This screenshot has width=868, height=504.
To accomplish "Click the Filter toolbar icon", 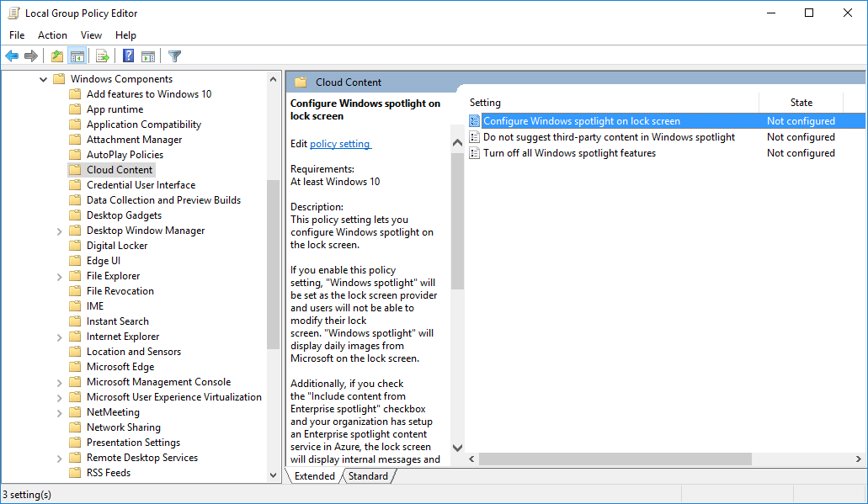I will (x=174, y=56).
